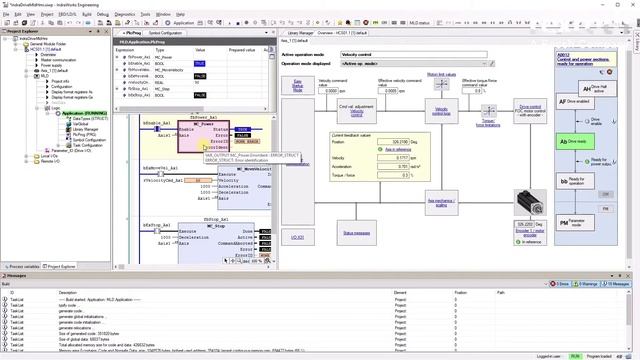Click the pencil icon next to Operation mode displayed
Viewport: 640px width, 360px height.
pyautogui.click(x=492, y=64)
